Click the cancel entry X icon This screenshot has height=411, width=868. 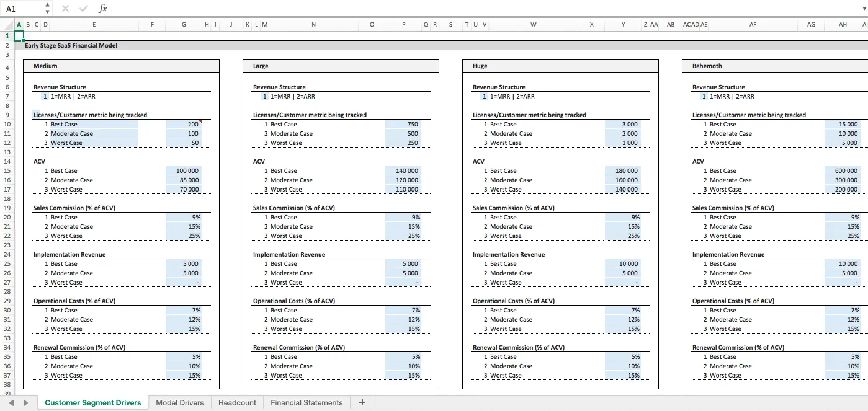[66, 9]
